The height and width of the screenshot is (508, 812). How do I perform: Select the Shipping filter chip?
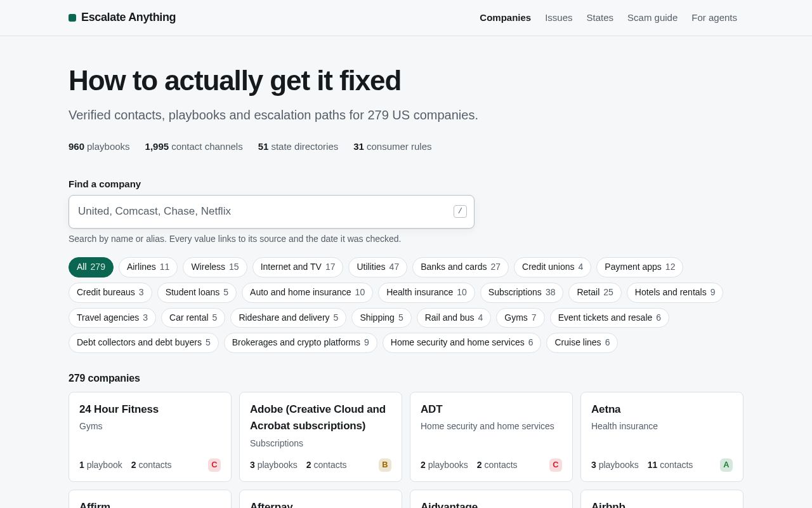381,318
